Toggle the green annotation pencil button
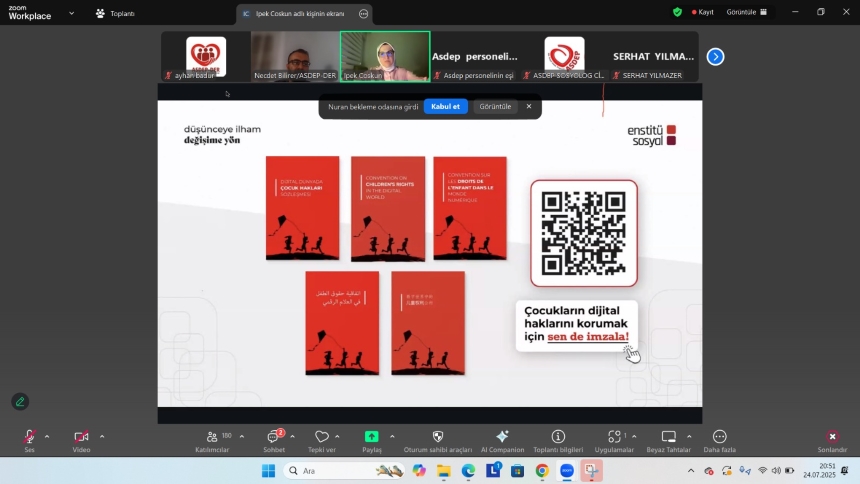 pos(20,402)
